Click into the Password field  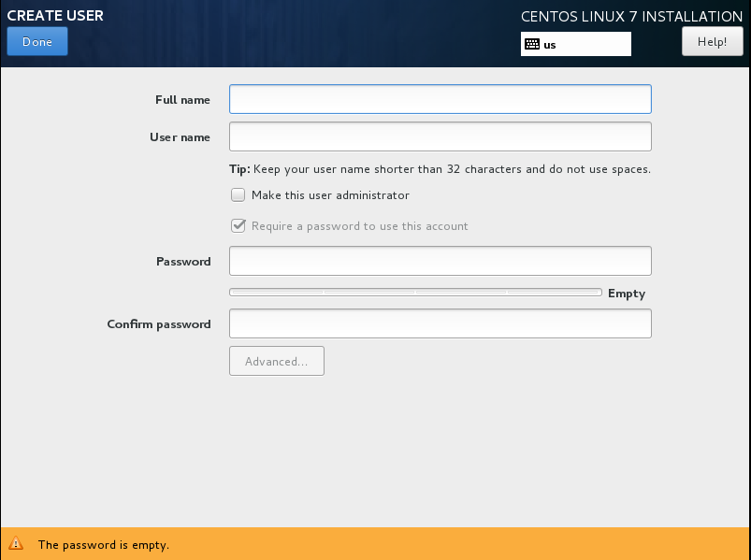pyautogui.click(x=440, y=261)
